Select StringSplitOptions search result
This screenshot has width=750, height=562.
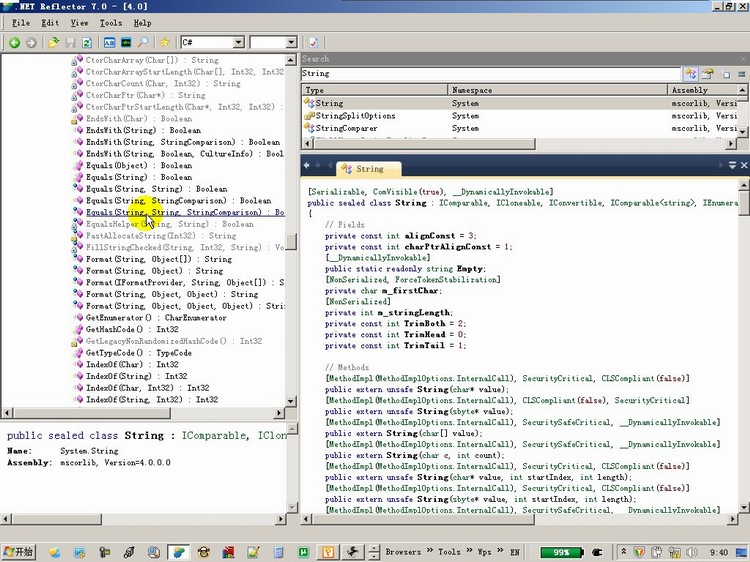pyautogui.click(x=519, y=116)
